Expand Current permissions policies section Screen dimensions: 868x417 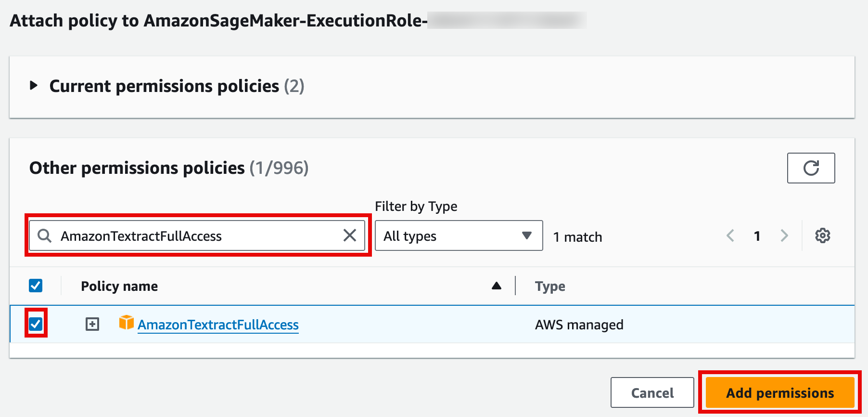click(34, 86)
